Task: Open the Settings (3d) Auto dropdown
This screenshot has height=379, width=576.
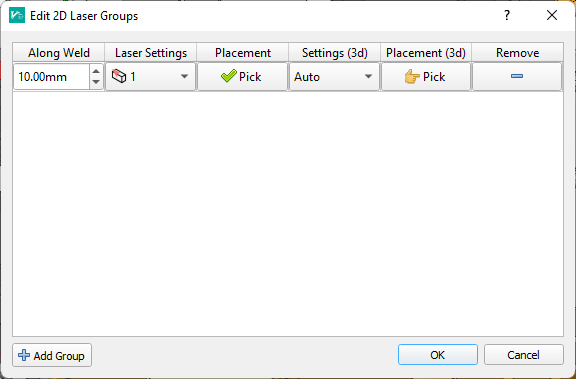Action: [x=334, y=77]
